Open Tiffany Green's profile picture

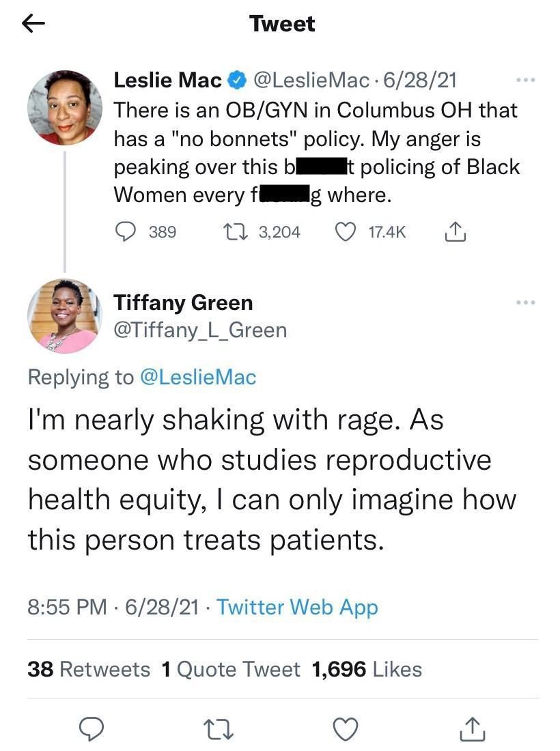(x=64, y=316)
